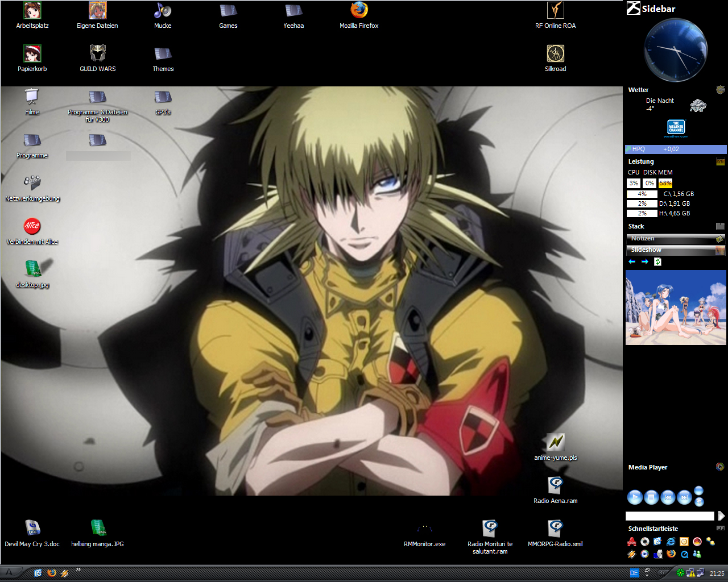Open Devil May Cry 3.doc document
The image size is (728, 582).
pos(32,533)
